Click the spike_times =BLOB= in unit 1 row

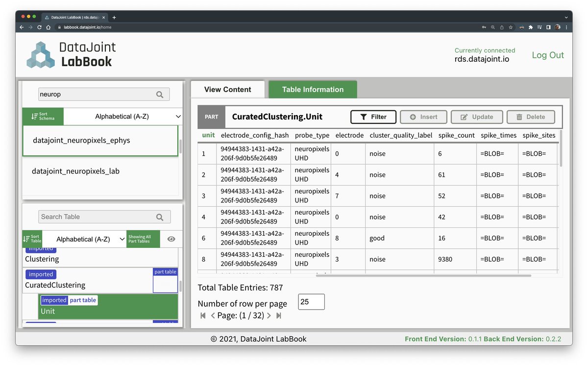pyautogui.click(x=492, y=153)
